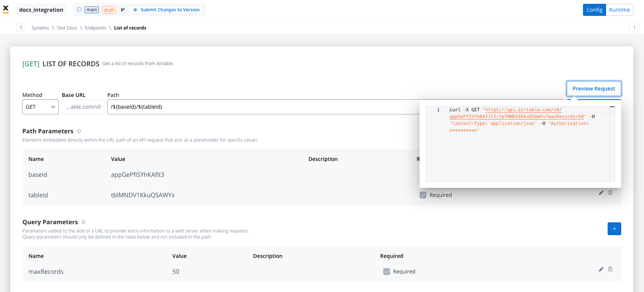
Task: Toggle Required checkbox for tableId
Action: coord(423,195)
